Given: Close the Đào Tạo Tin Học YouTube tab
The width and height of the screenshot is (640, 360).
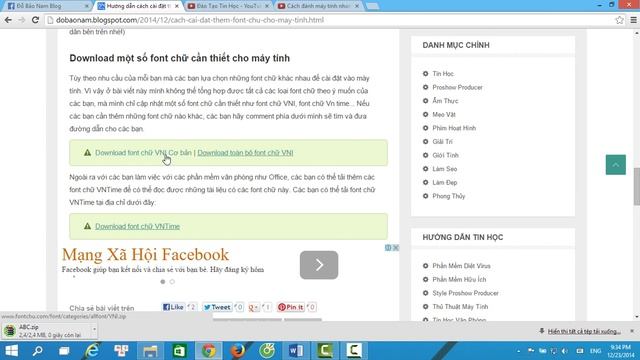Looking at the screenshot, I should pos(267,6).
